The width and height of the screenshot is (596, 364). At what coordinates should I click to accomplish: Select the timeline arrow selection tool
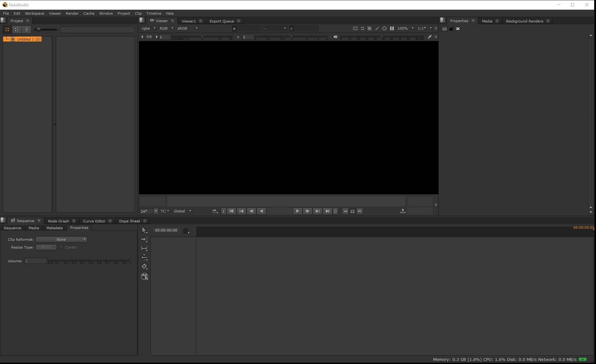pos(144,230)
